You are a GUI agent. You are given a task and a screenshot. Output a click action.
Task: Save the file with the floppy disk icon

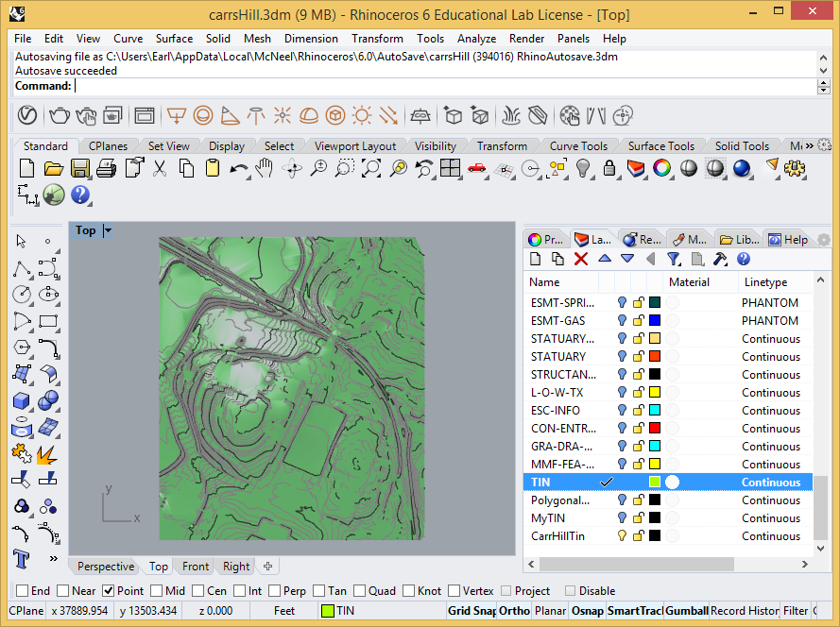click(x=79, y=169)
